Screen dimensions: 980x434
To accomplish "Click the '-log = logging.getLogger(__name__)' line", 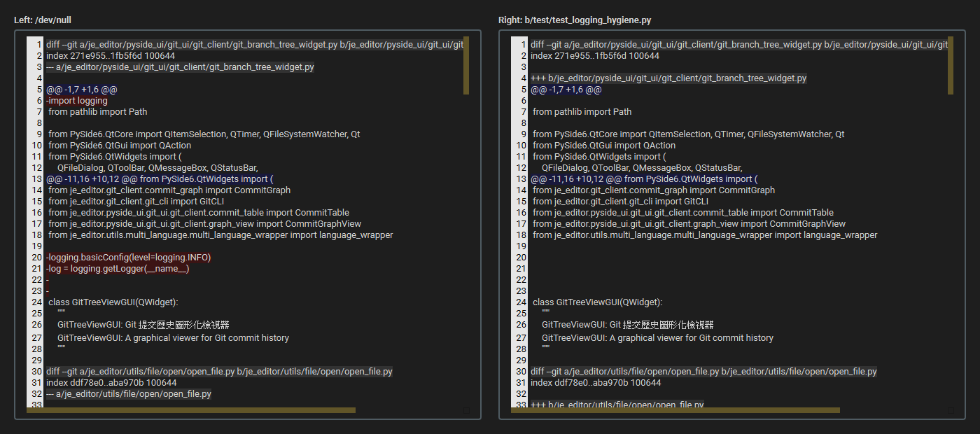I will (118, 269).
